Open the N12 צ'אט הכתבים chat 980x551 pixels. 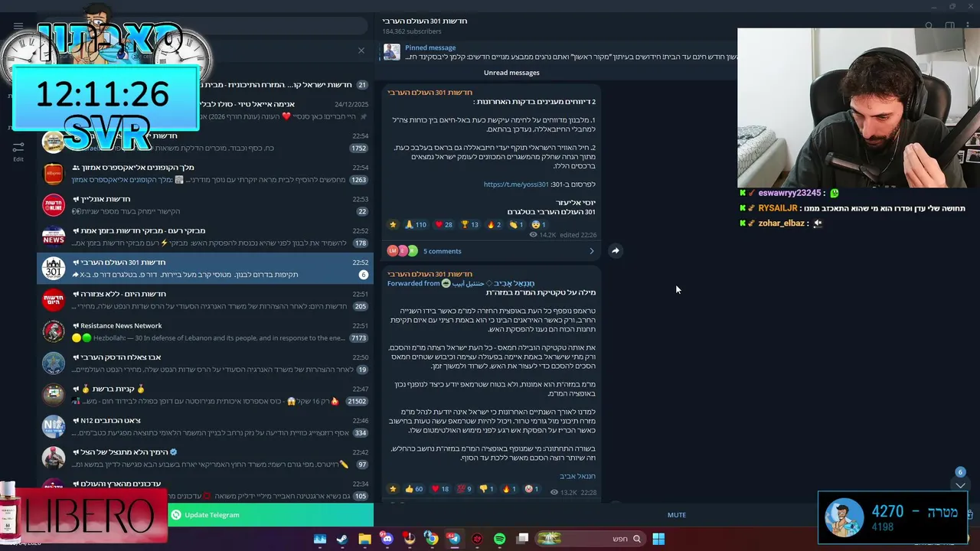pyautogui.click(x=205, y=426)
